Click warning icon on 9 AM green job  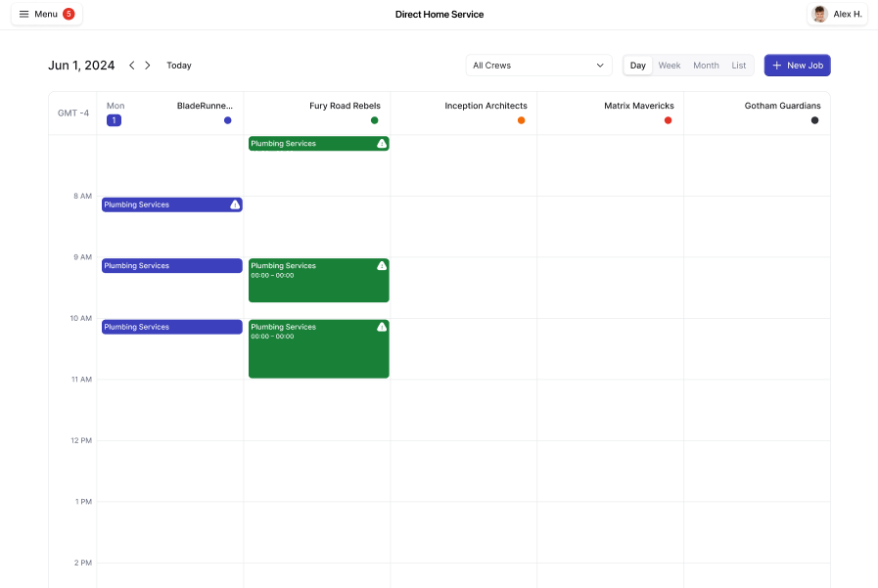pos(382,266)
